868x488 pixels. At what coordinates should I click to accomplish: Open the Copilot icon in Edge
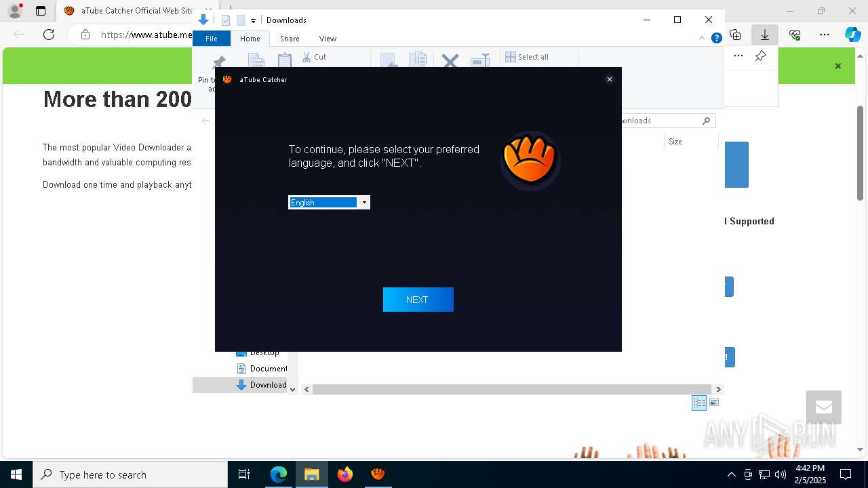tap(852, 35)
